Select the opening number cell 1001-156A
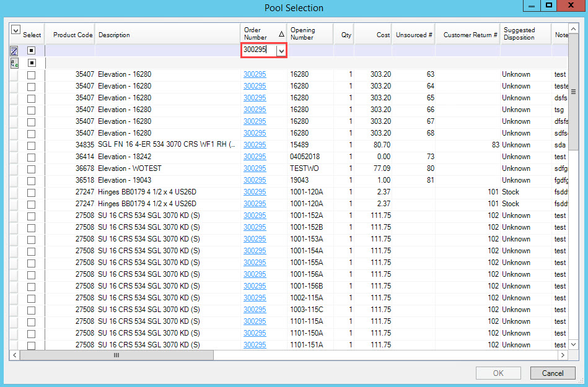Viewport: 588px width, 387px height. coord(310,274)
